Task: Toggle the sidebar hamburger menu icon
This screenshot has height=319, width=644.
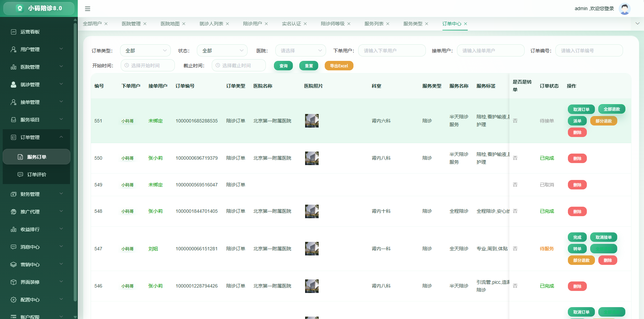Action: [88, 9]
